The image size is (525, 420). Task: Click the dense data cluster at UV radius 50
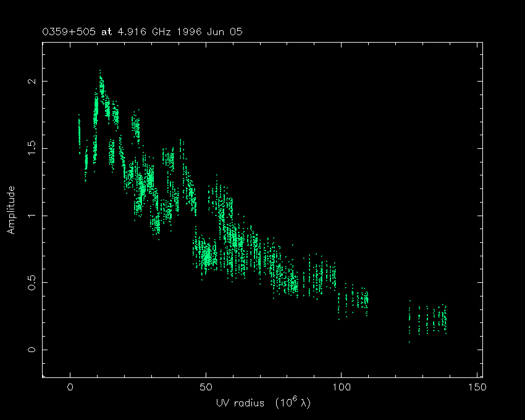click(206, 254)
